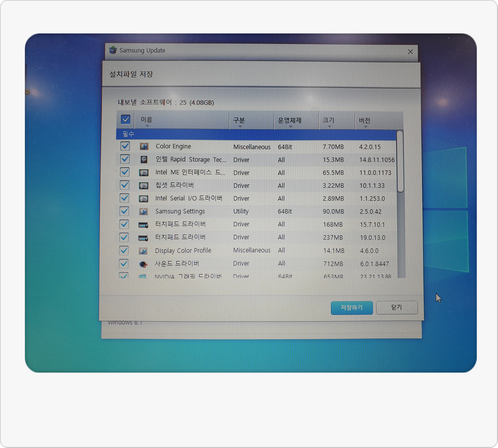498x448 pixels.
Task: Click version 19.0.13.0 cell
Action: point(373,238)
